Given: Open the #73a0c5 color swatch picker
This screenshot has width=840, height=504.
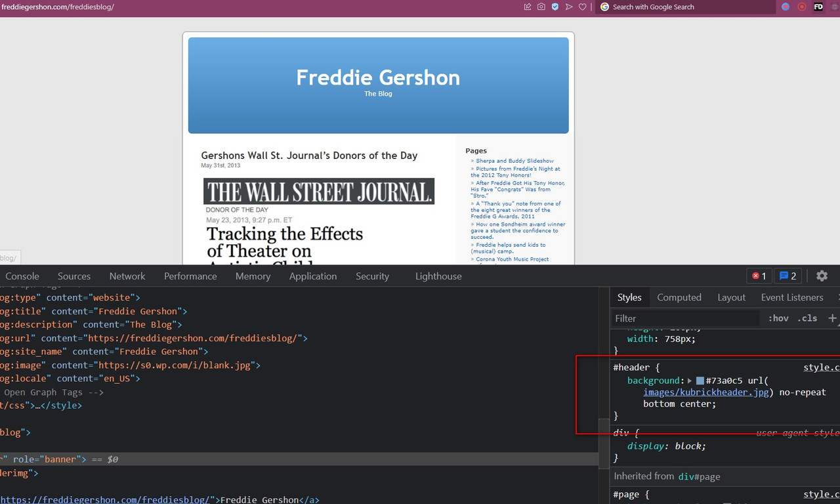Looking at the screenshot, I should point(700,381).
